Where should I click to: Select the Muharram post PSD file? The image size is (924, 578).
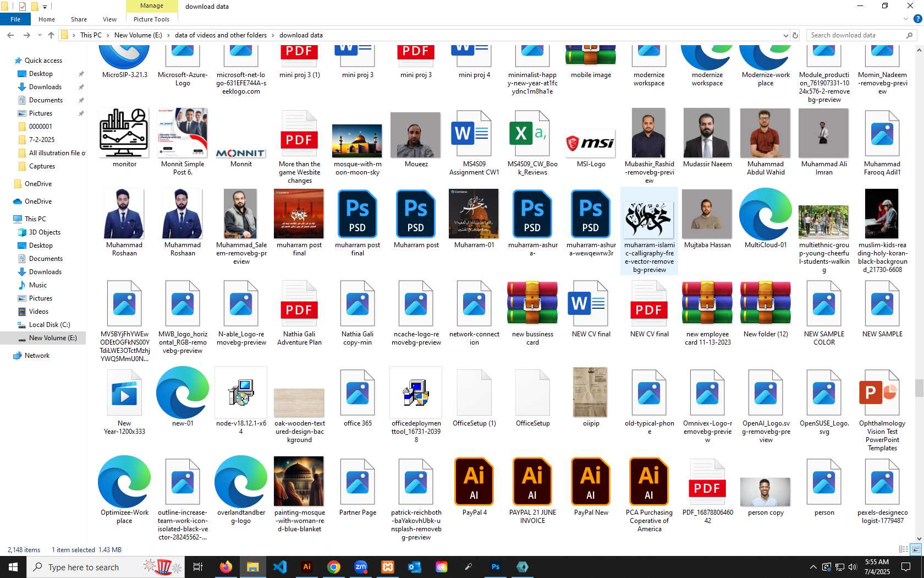416,214
